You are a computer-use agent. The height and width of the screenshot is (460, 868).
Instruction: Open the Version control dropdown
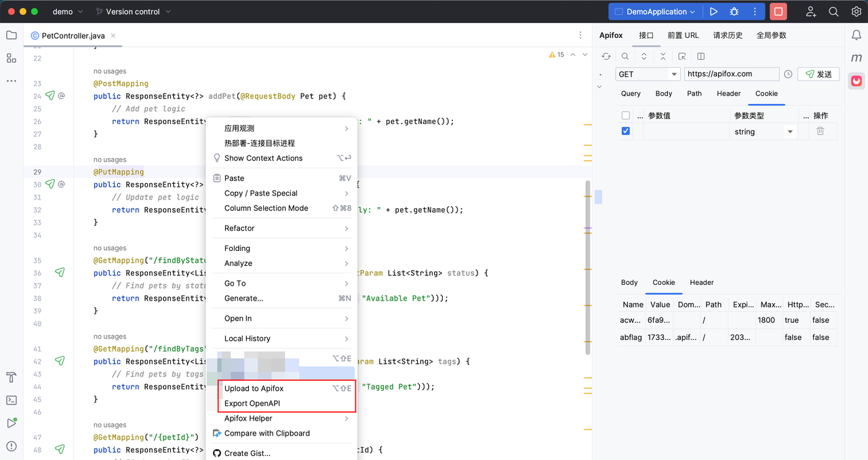pyautogui.click(x=133, y=12)
